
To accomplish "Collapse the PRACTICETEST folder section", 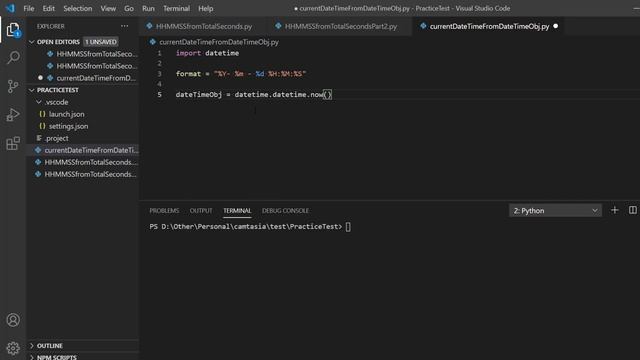I will pos(31,90).
